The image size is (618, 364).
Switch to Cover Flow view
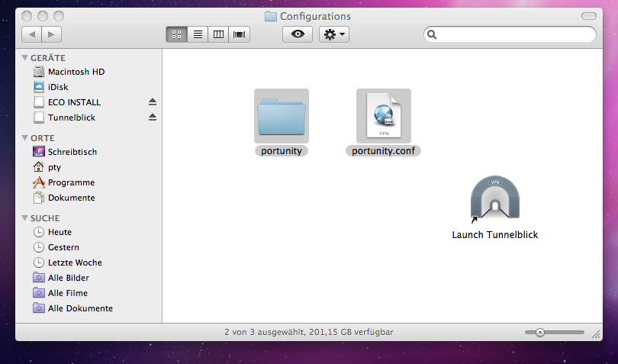240,34
